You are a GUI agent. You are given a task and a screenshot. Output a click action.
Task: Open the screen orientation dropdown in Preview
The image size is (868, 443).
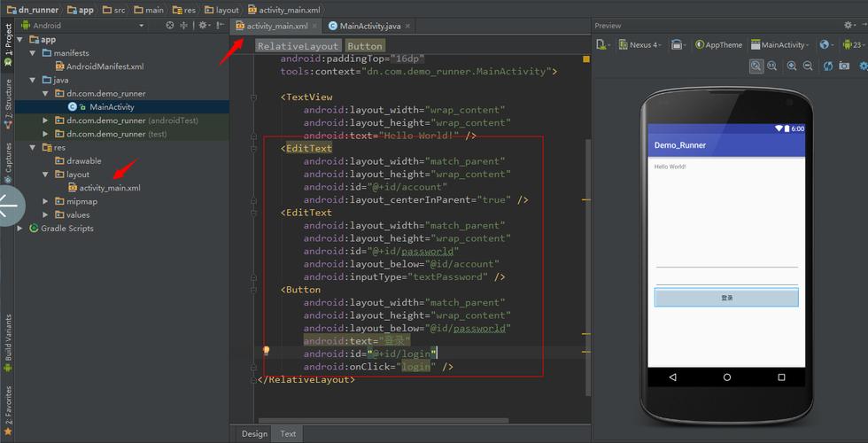coord(678,45)
